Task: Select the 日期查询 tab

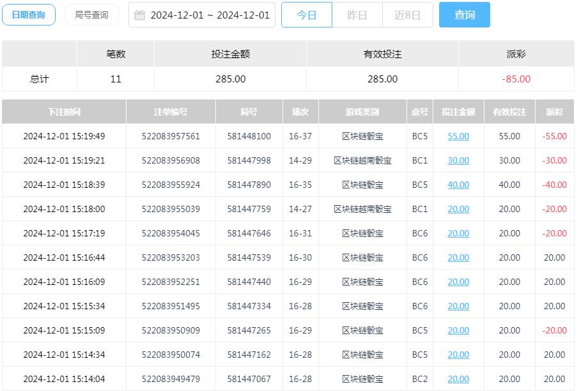Action: 29,15
